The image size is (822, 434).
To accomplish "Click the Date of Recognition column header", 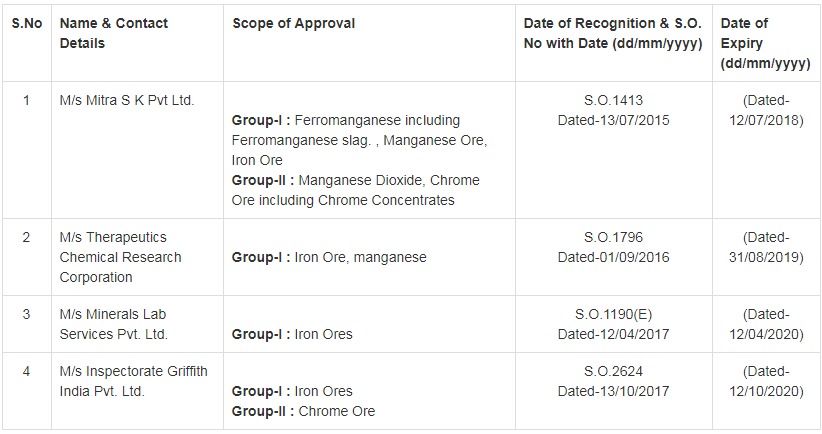I will pos(613,33).
